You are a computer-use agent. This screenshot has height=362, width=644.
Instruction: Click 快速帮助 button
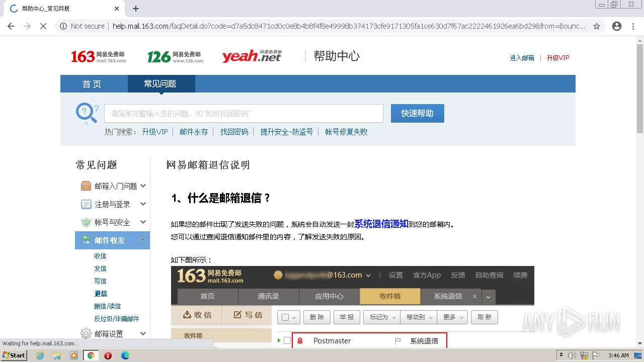point(418,114)
